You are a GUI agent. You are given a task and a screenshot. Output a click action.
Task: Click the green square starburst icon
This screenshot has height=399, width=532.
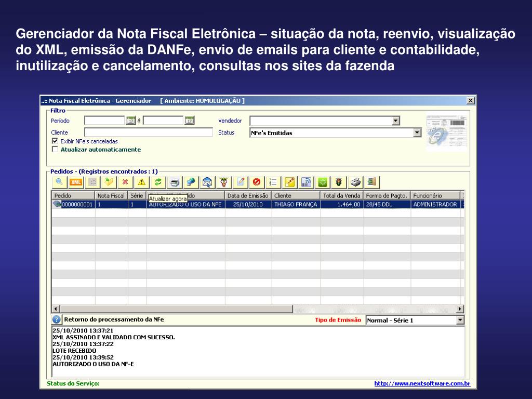tap(323, 182)
